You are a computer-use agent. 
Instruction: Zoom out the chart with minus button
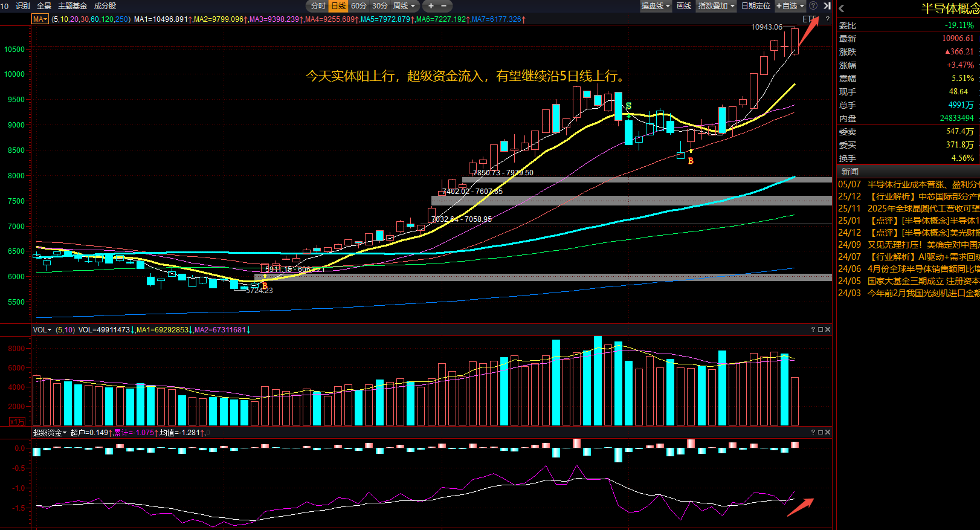point(443,5)
